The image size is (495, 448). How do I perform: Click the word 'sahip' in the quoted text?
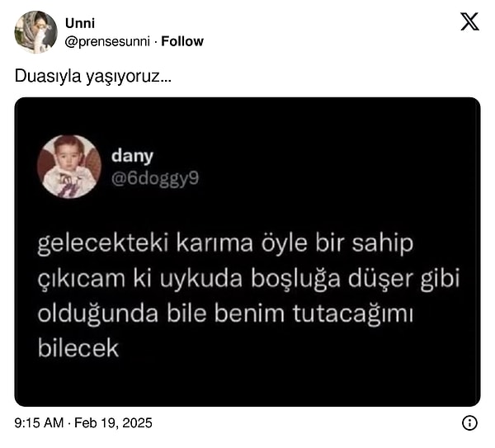click(x=383, y=244)
